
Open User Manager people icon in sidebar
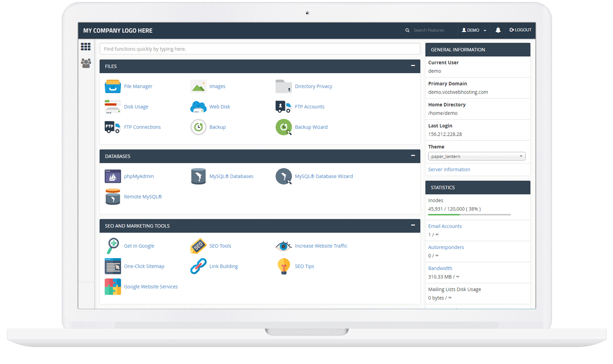[x=86, y=63]
